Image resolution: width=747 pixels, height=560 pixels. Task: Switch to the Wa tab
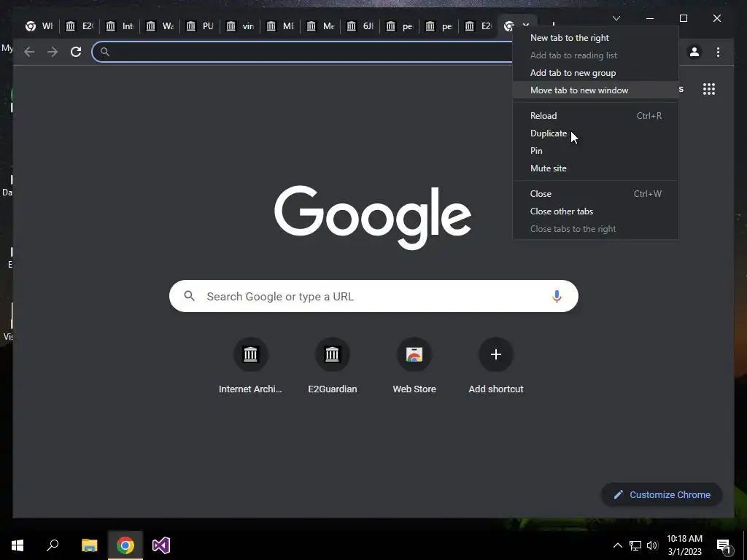[x=160, y=26]
